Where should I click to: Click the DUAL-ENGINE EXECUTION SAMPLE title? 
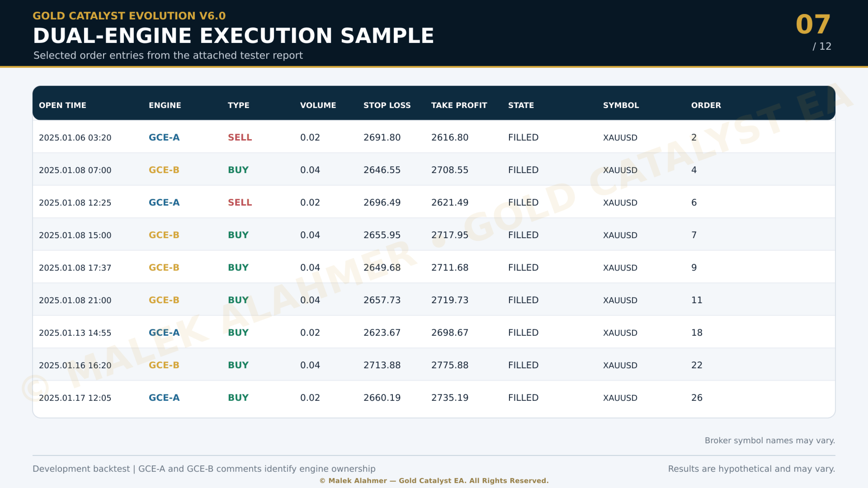tap(233, 36)
